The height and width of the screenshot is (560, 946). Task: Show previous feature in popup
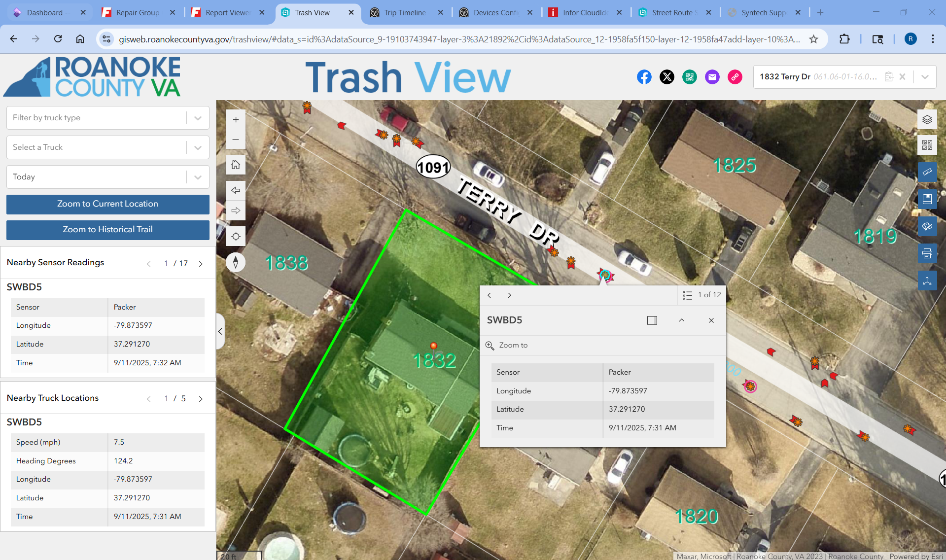pos(489,295)
